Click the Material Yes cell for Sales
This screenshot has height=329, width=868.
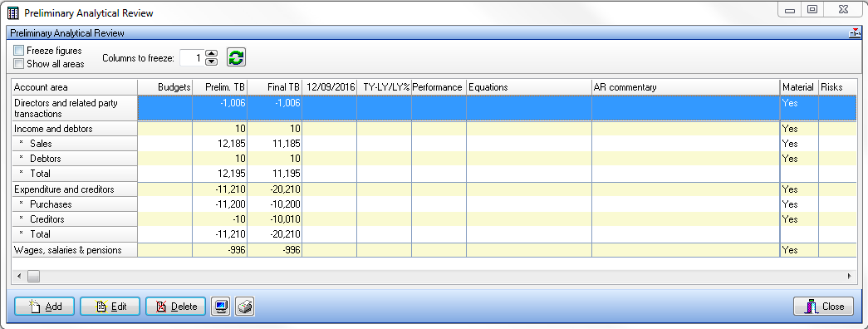tap(799, 144)
